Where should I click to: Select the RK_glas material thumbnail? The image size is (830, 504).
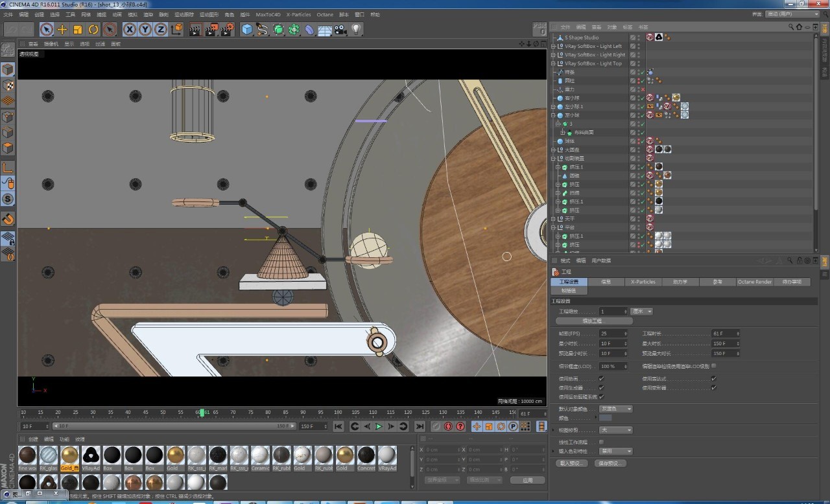pos(49,457)
